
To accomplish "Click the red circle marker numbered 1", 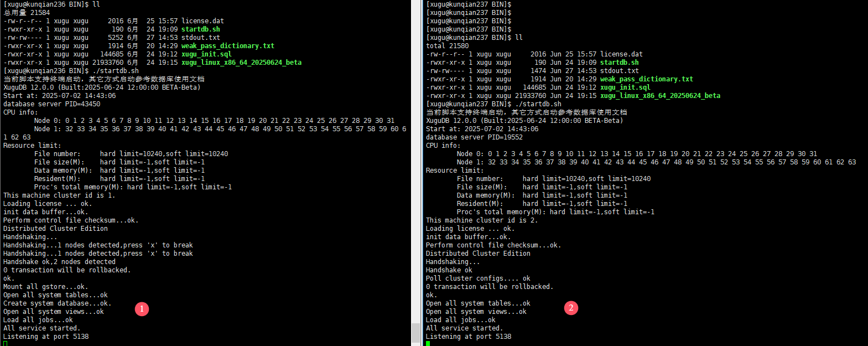I will [142, 308].
